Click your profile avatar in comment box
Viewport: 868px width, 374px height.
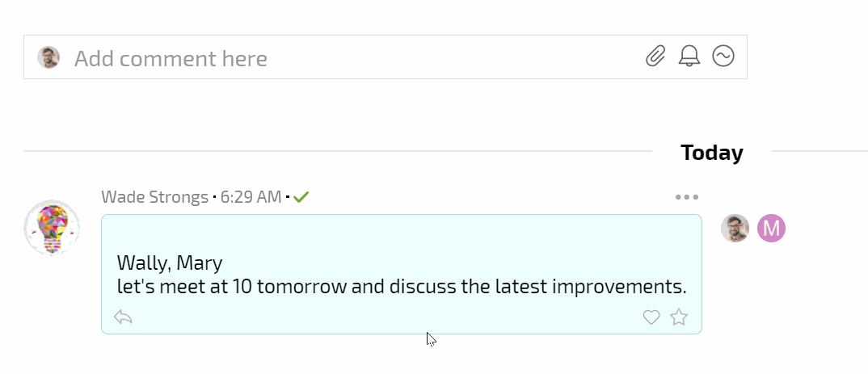coord(48,57)
